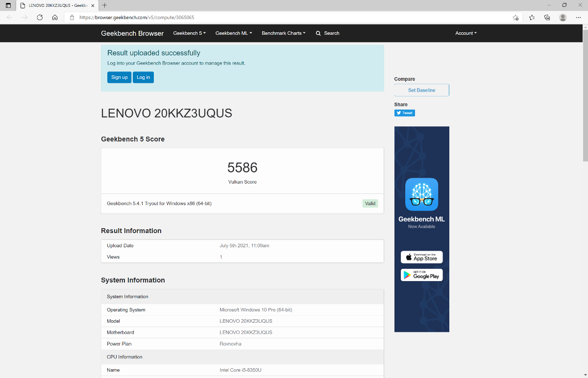
Task: Open the tab actions menu icon
Action: pos(8,5)
